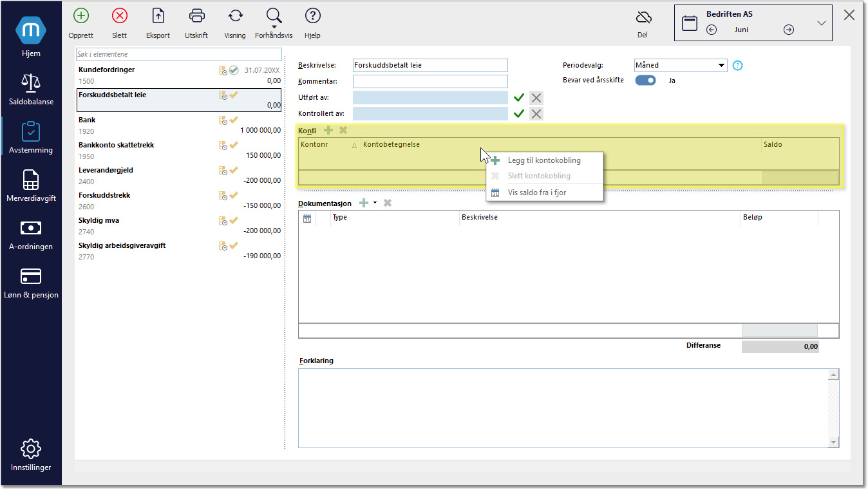The image size is (868, 490).
Task: Open Avstemming in the sidebar
Action: pos(31,137)
